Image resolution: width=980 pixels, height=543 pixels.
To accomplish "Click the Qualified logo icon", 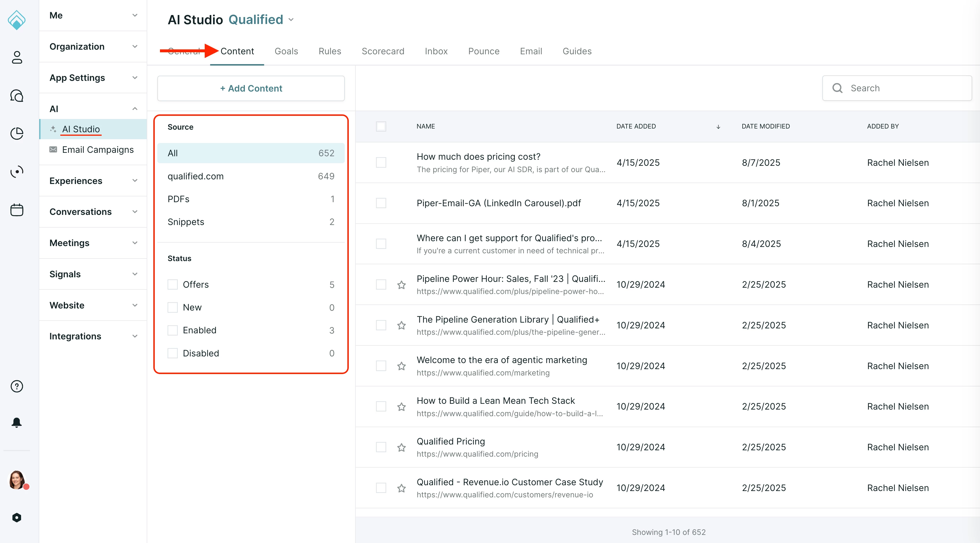I will tap(17, 20).
